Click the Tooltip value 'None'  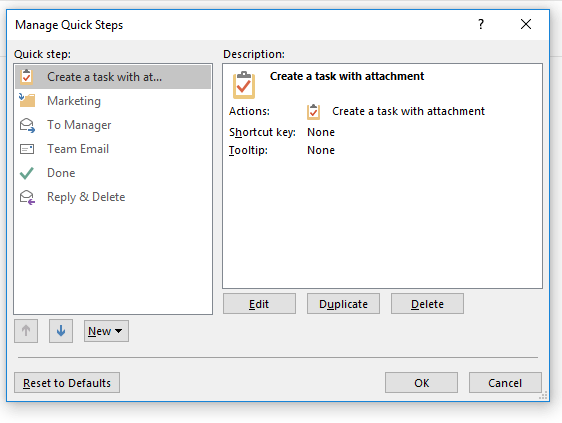point(321,150)
